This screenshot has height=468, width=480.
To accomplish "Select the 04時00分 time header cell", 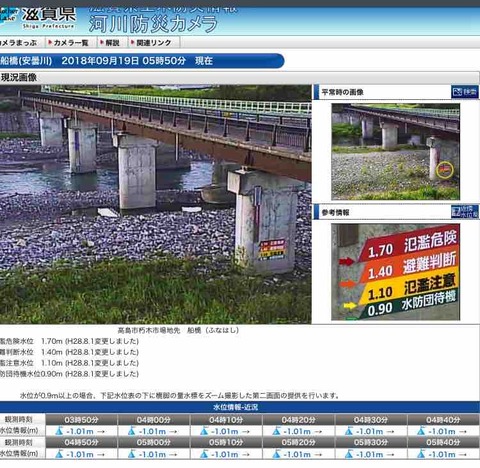I will click(154, 420).
